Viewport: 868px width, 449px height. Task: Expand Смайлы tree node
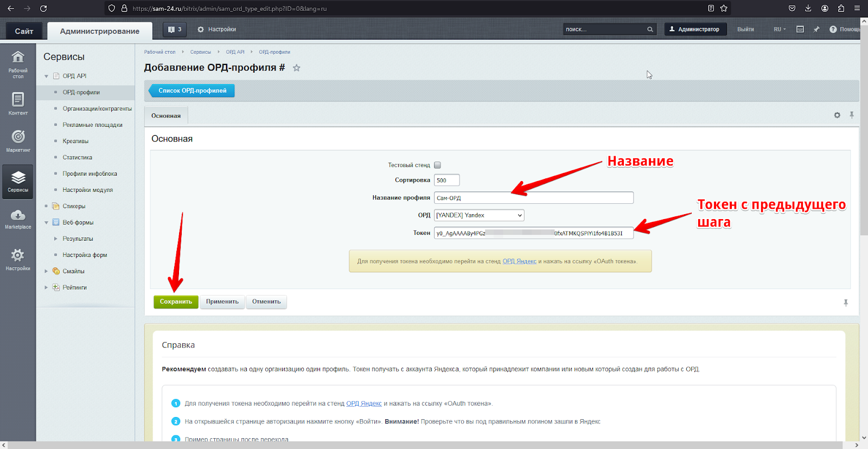click(x=46, y=271)
